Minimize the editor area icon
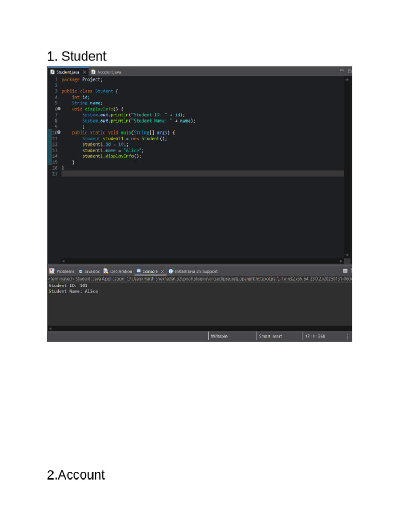The height and width of the screenshot is (532, 399). coord(342,70)
